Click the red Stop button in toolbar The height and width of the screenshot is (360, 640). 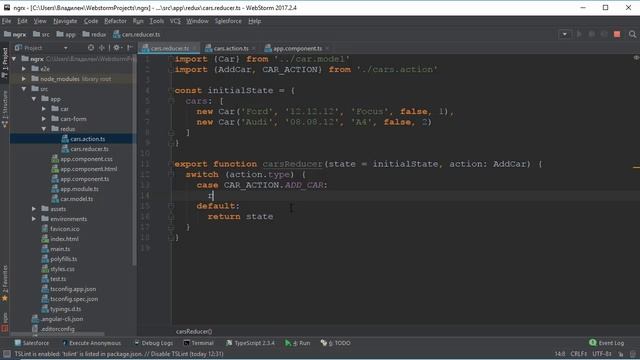click(617, 34)
